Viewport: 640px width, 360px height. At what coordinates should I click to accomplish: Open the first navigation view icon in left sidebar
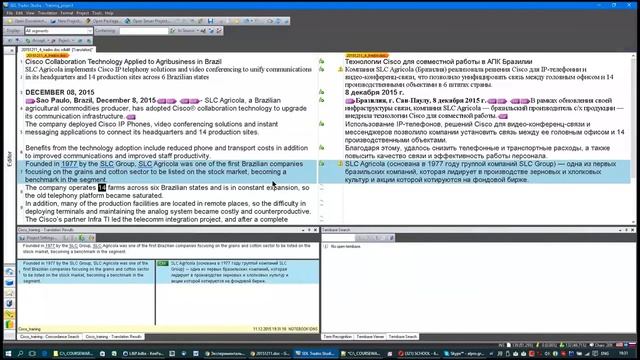[x=9, y=272]
